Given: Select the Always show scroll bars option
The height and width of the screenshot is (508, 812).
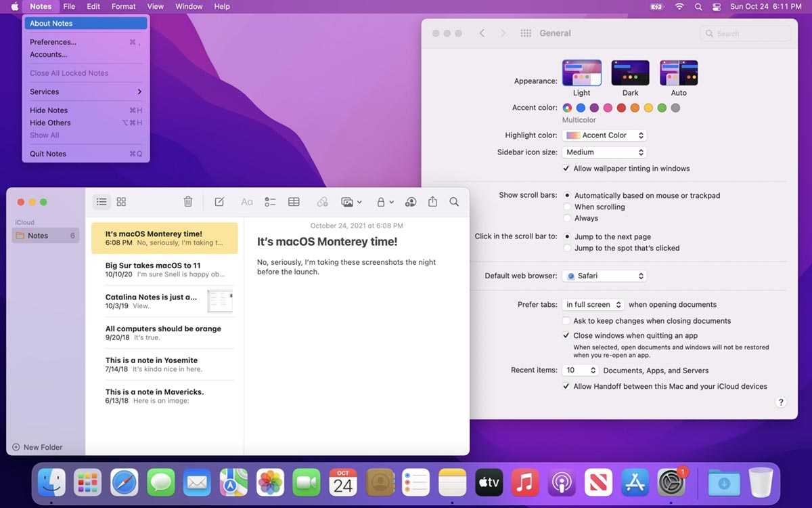Looking at the screenshot, I should pos(567,218).
